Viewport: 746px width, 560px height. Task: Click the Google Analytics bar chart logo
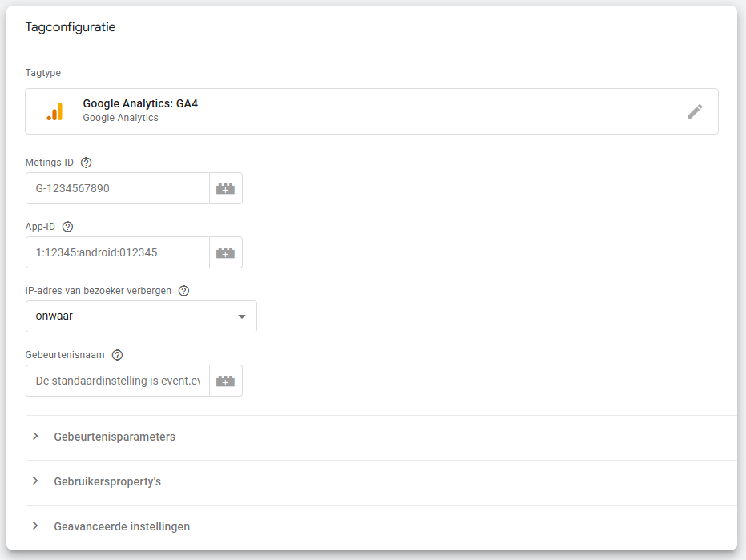(54, 111)
